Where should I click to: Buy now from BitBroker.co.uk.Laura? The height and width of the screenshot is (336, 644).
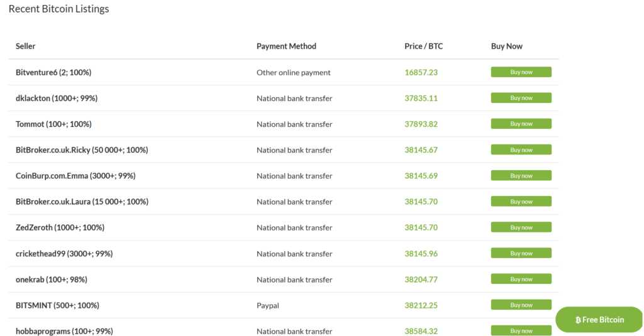521,202
